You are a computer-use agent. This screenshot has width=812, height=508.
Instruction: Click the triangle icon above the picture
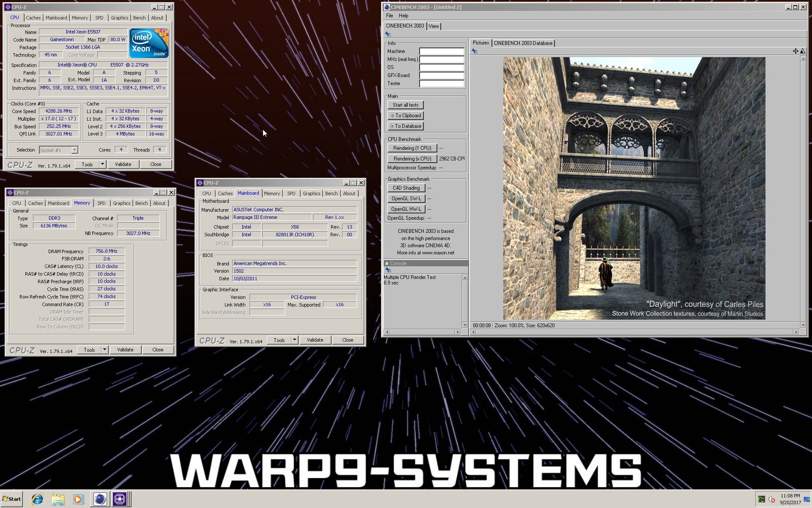pos(802,51)
